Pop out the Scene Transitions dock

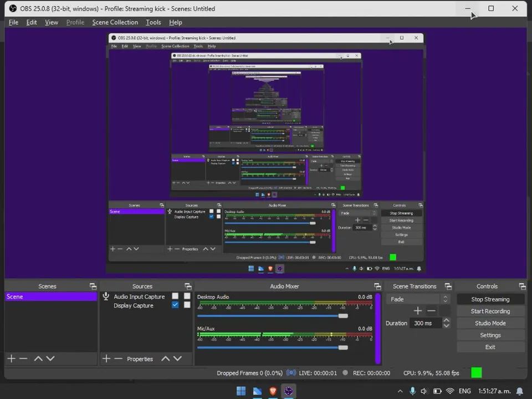[448, 287]
